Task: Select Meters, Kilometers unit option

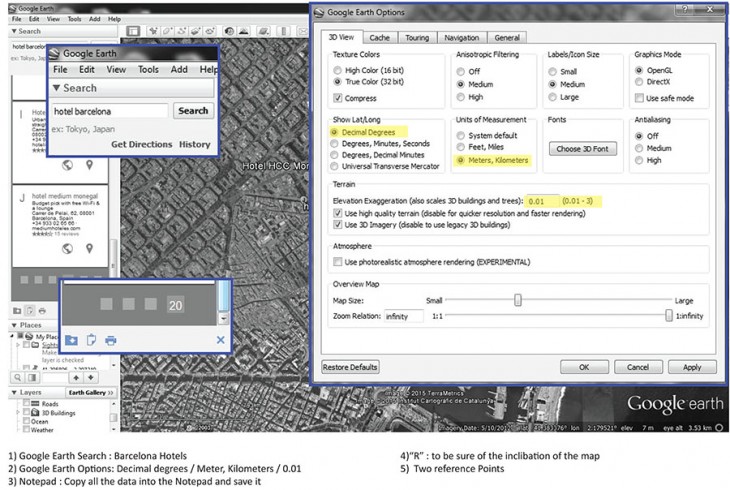Action: pyautogui.click(x=460, y=160)
